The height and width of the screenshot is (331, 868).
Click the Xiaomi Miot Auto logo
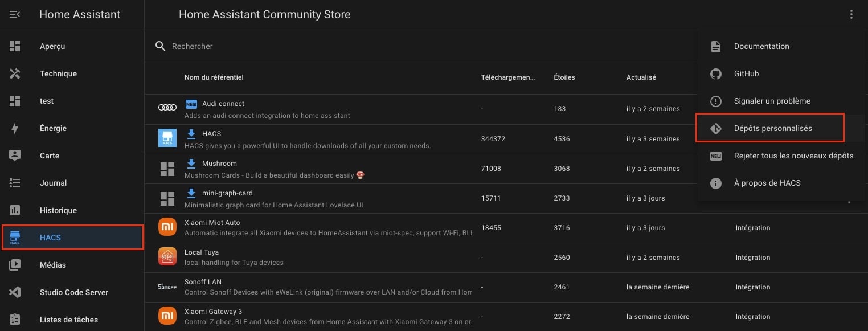point(167,228)
